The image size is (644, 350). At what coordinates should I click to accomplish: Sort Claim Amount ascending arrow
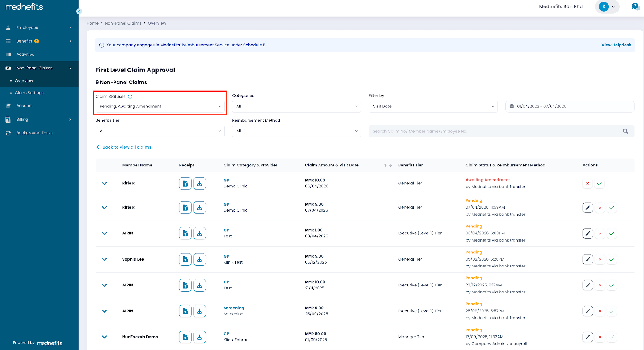(x=385, y=165)
